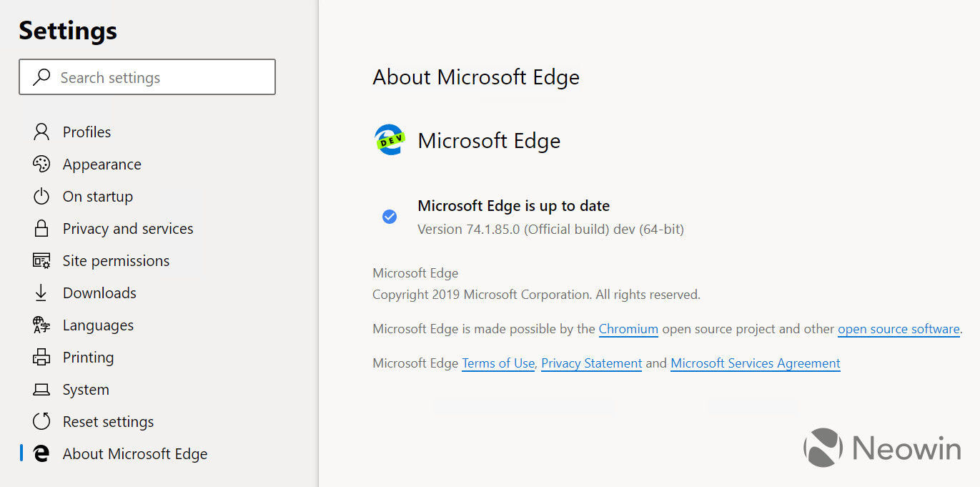Click the Downloads arrow icon

click(x=42, y=292)
